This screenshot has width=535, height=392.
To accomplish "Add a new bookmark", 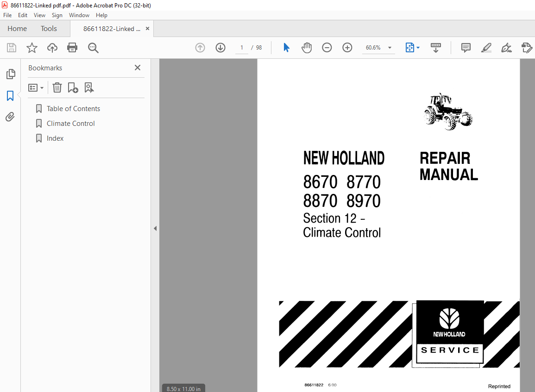I will (73, 88).
